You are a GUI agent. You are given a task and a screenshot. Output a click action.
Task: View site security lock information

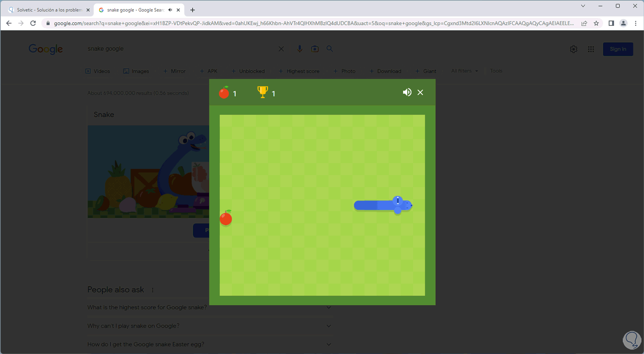48,23
